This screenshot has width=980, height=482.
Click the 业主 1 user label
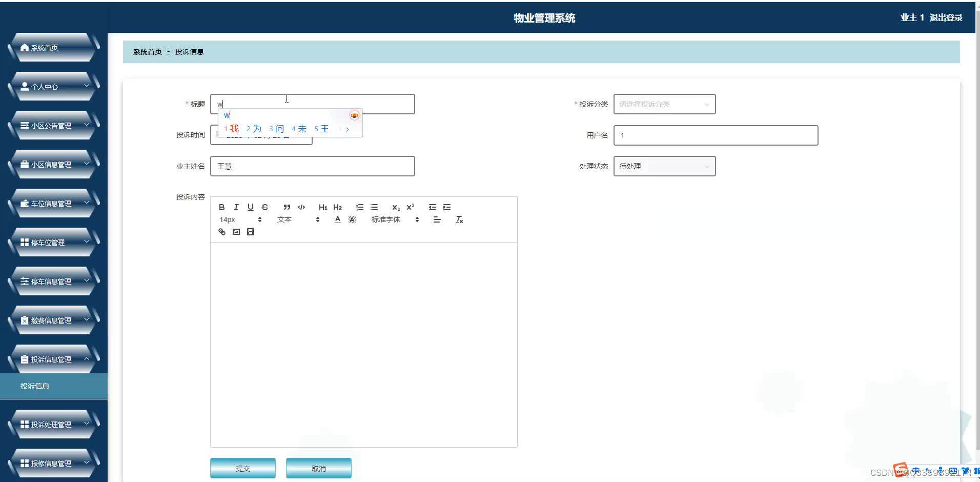pyautogui.click(x=912, y=17)
